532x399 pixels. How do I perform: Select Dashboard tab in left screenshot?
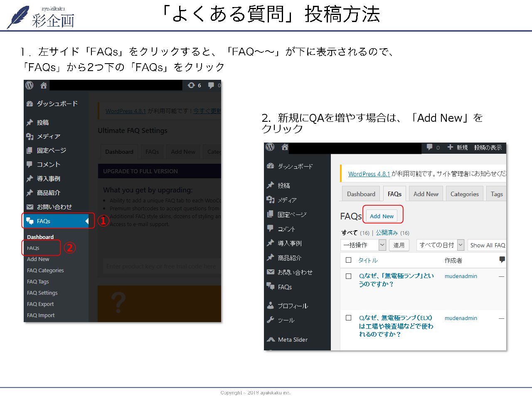119,152
